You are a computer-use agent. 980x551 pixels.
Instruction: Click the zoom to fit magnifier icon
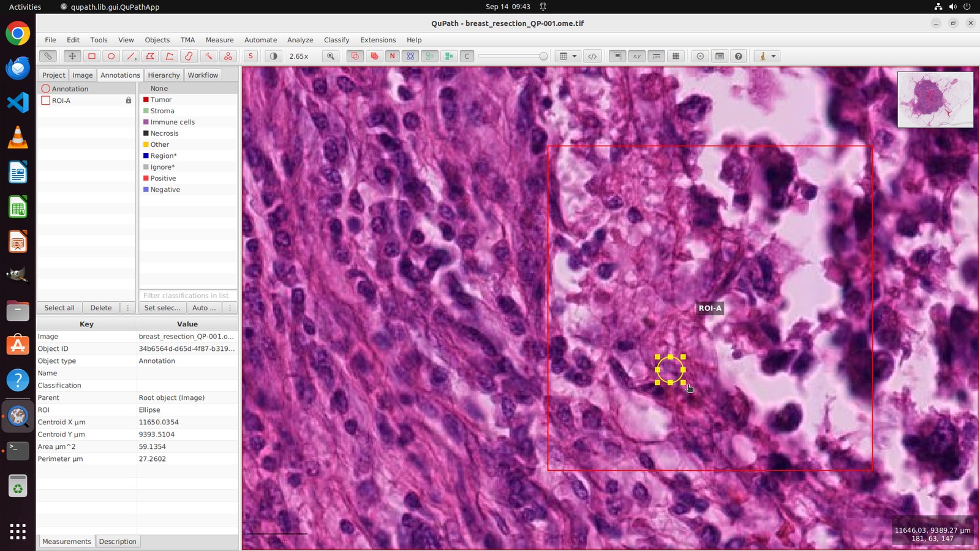point(331,56)
